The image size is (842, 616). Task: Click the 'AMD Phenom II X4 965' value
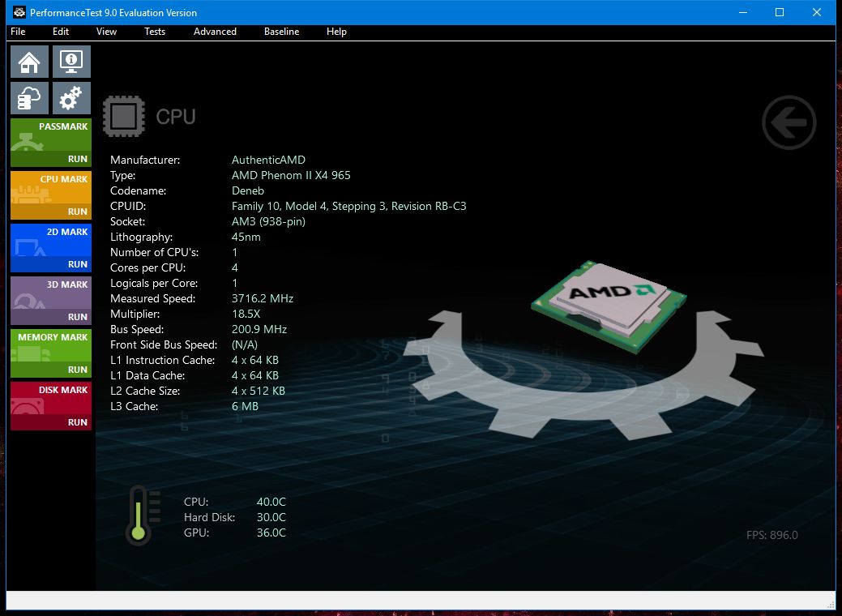(291, 176)
